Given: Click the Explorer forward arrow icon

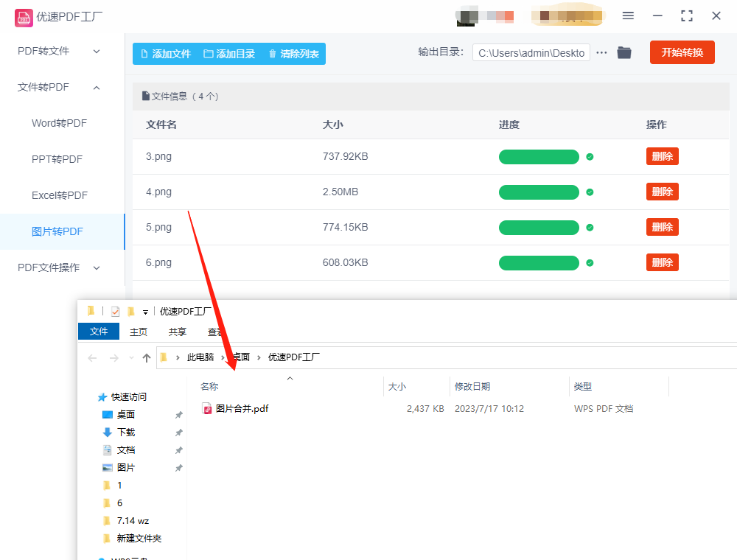Looking at the screenshot, I should click(113, 358).
